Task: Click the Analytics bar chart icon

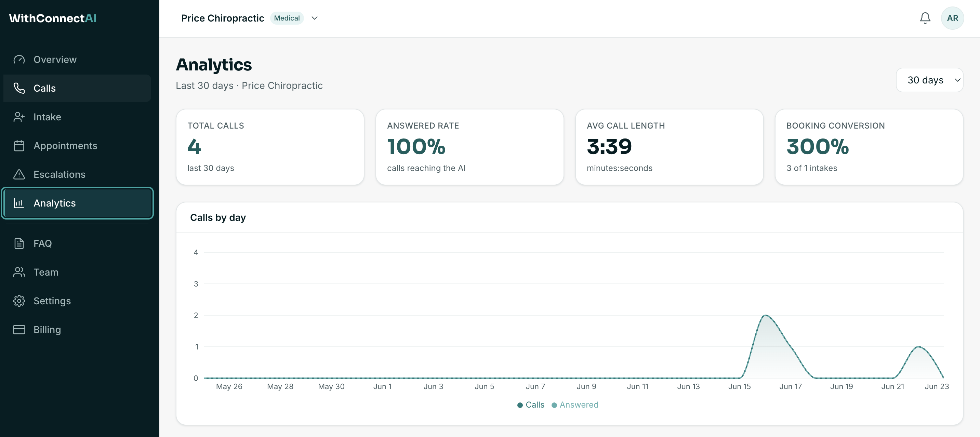Action: [x=19, y=203]
